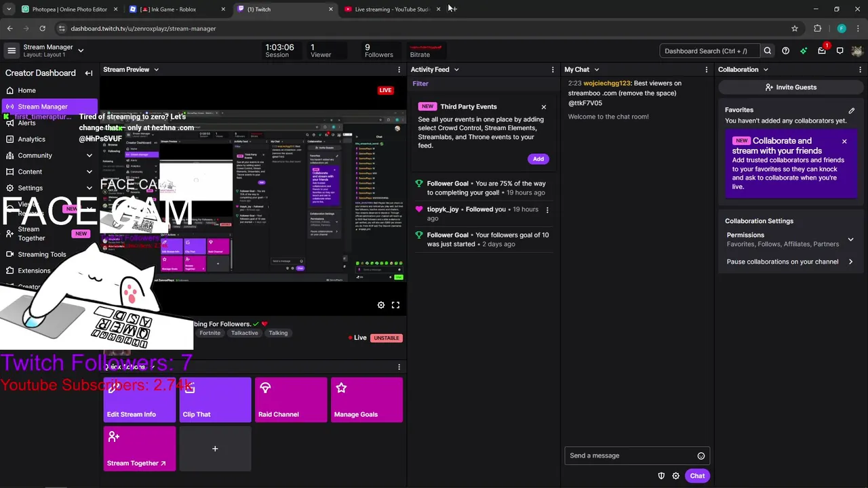This screenshot has height=488, width=868.
Task: Click Add on Third Party Events
Action: [x=538, y=159]
